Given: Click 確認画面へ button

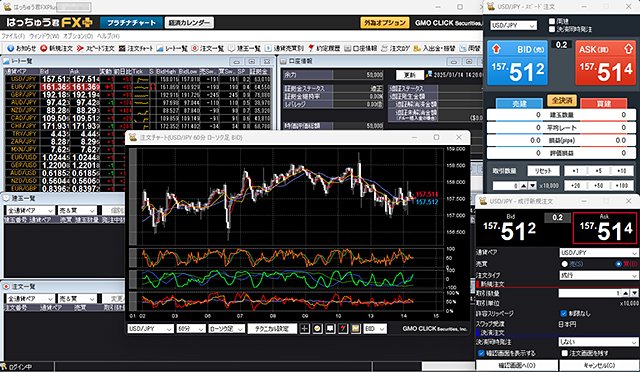Looking at the screenshot, I should pyautogui.click(x=517, y=365).
